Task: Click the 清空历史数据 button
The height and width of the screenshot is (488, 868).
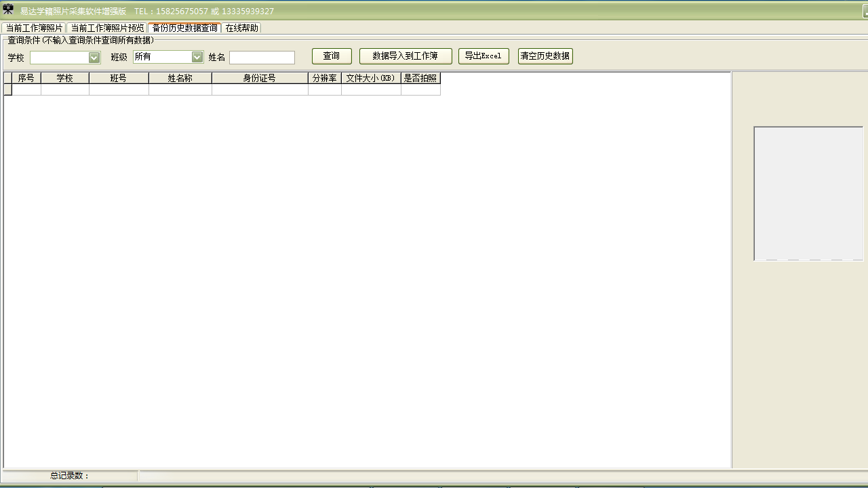Action: [x=545, y=56]
